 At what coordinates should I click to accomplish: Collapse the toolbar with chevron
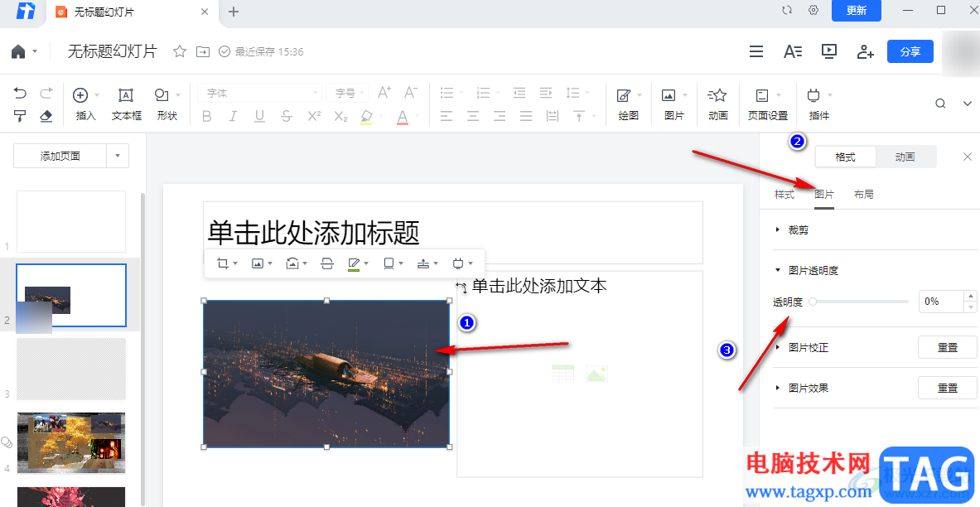coord(968,104)
